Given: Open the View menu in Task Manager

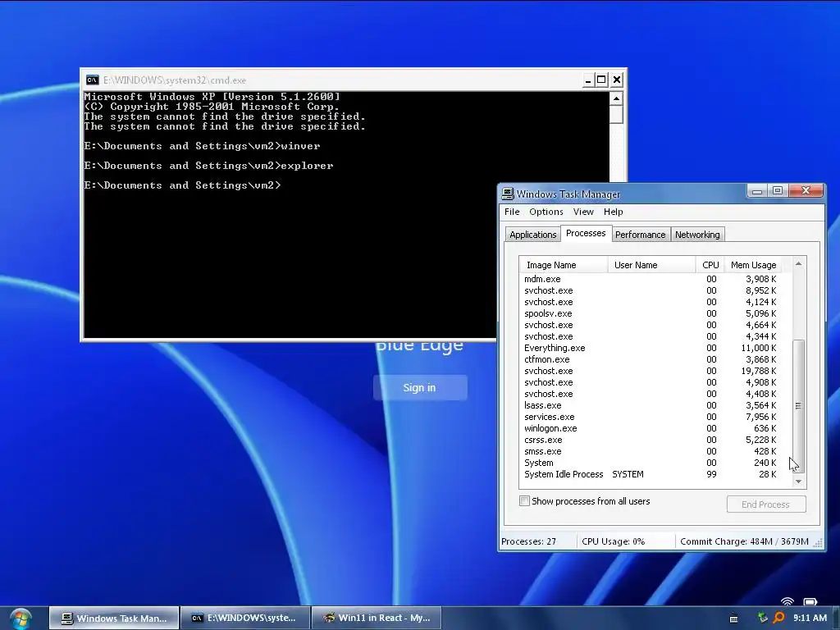Looking at the screenshot, I should coord(583,212).
